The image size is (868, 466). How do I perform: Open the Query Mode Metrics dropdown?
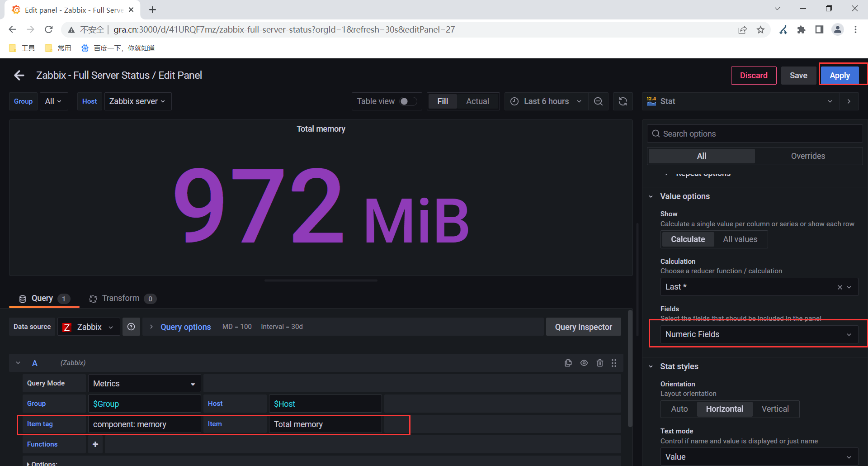[x=144, y=383]
